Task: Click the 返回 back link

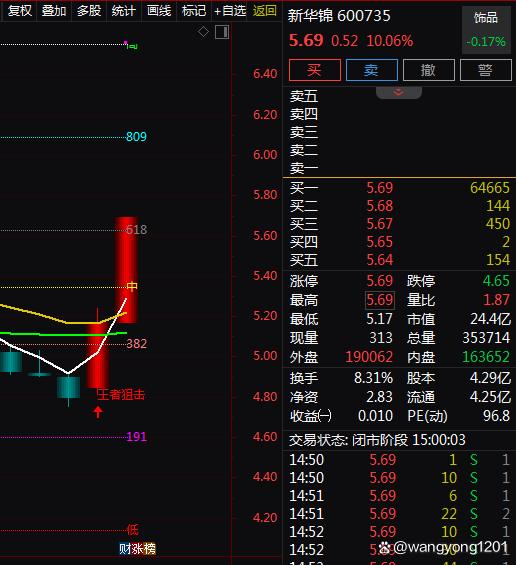Action: click(265, 10)
